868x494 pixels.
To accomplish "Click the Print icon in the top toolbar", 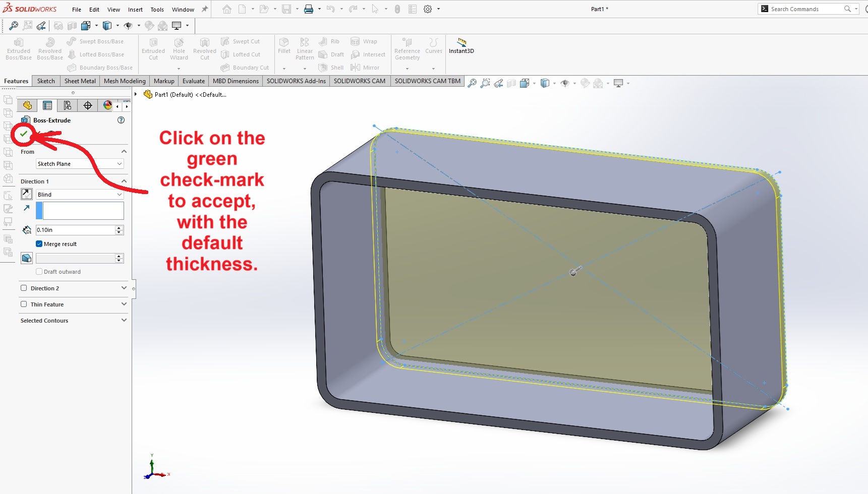I will point(308,9).
